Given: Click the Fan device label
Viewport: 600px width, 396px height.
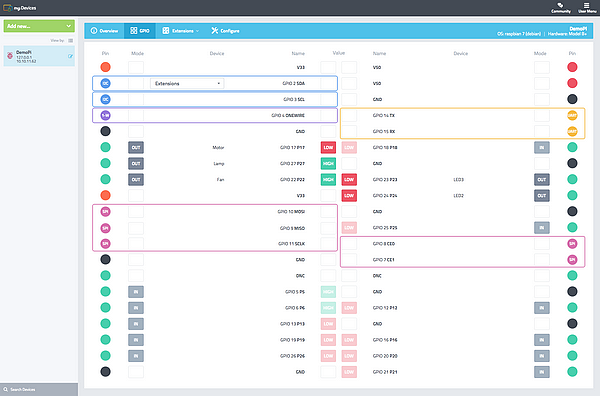Looking at the screenshot, I should pyautogui.click(x=220, y=179).
